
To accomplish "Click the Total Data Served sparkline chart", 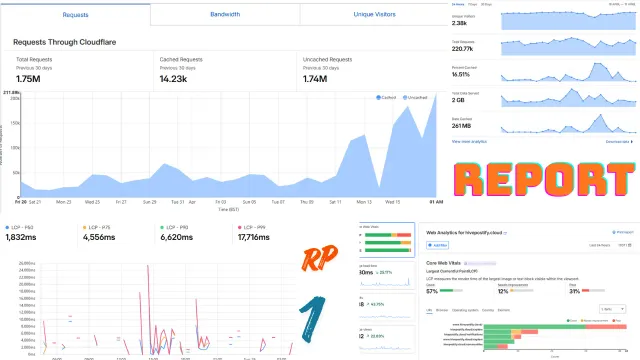I will tap(568, 98).
